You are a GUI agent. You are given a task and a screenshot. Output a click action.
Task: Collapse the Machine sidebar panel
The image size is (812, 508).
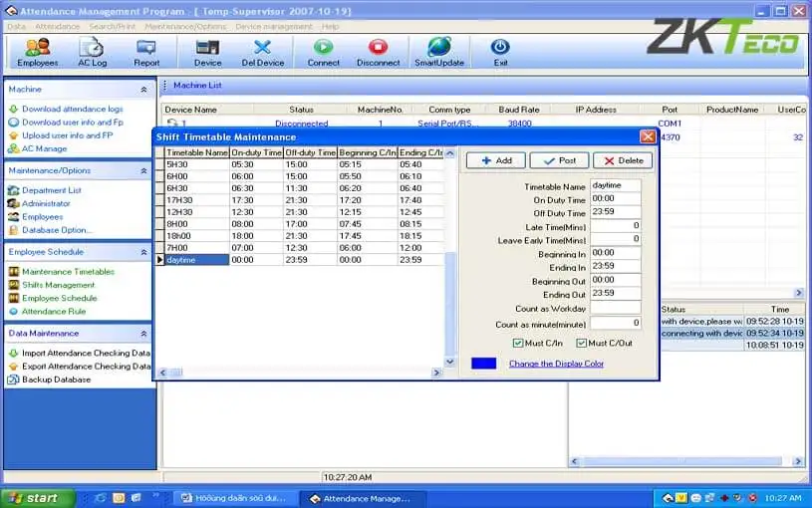[x=143, y=90]
